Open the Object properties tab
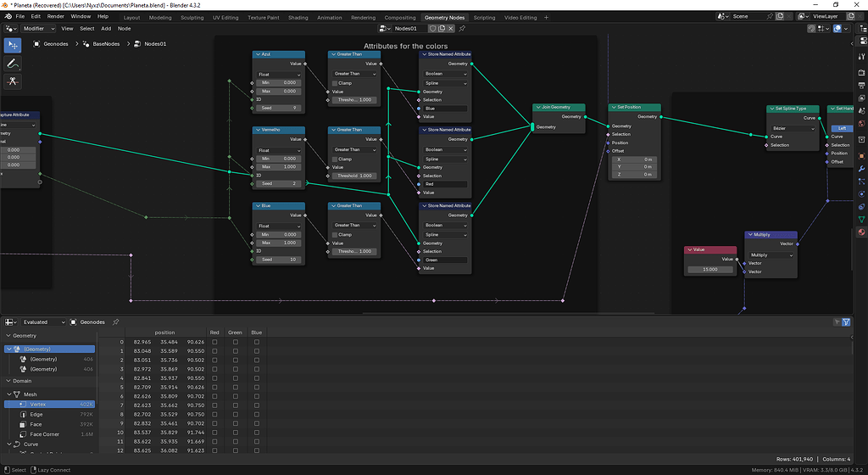The width and height of the screenshot is (868, 475). click(x=861, y=156)
